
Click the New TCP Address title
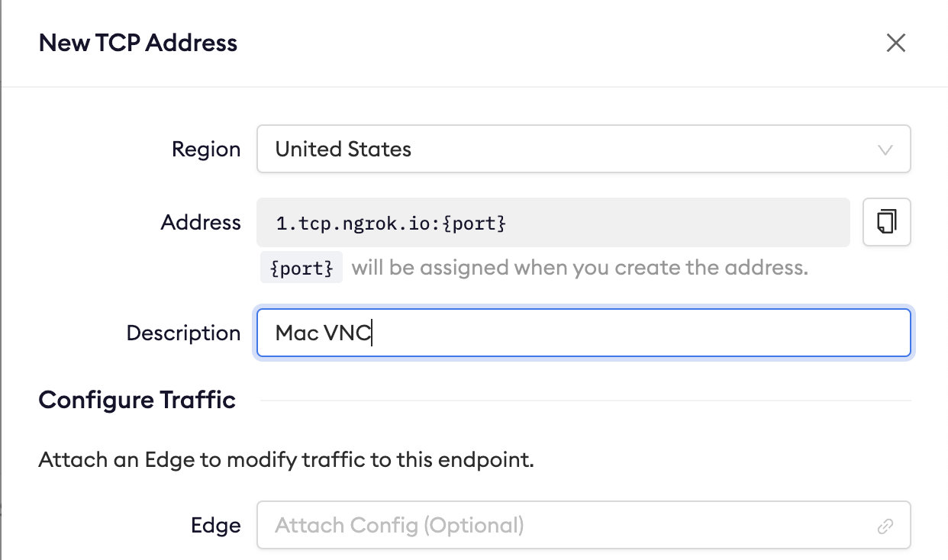coord(138,43)
